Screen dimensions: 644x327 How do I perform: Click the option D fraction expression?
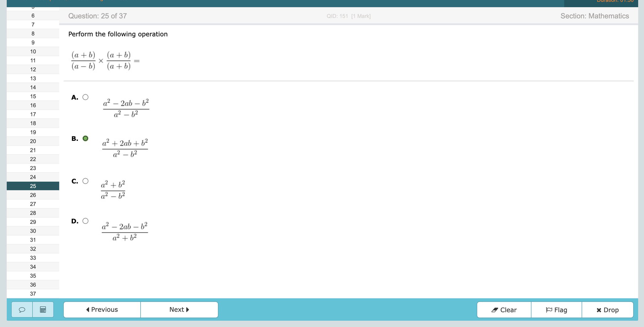click(125, 231)
